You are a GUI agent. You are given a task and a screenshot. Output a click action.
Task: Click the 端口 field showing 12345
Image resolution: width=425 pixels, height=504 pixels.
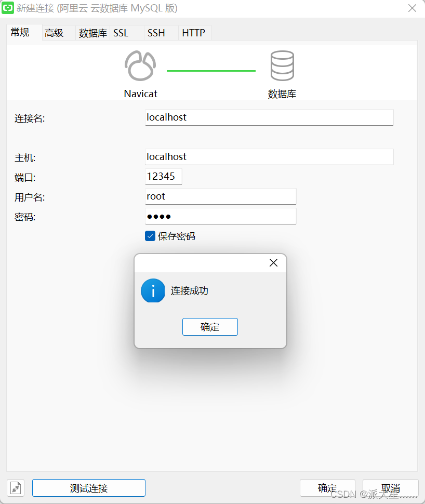tap(163, 177)
